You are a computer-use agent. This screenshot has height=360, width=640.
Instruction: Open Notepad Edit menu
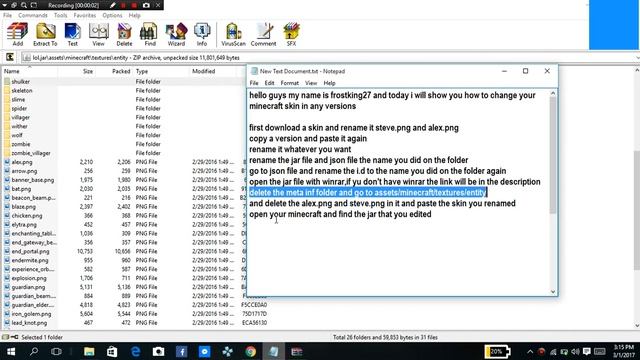click(269, 83)
